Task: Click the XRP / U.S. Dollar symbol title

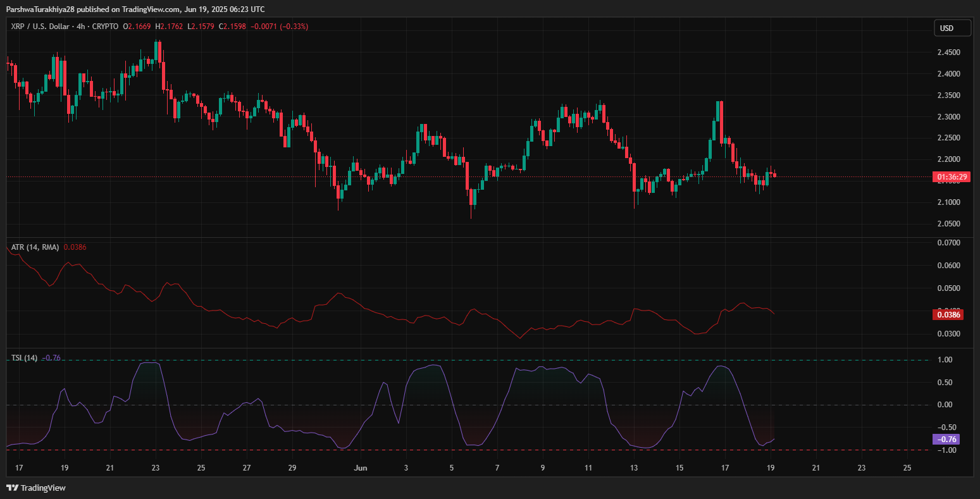Action: [40, 27]
